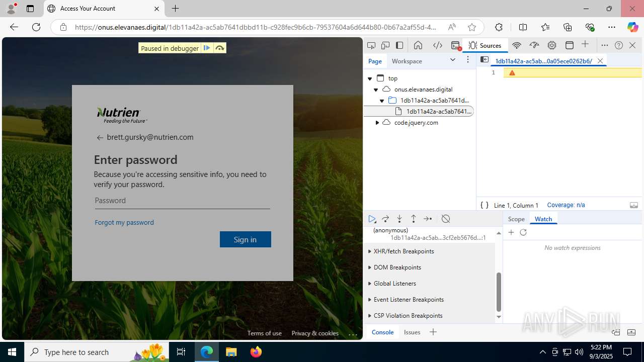
Task: Open the Console drawer tab
Action: pos(382,332)
